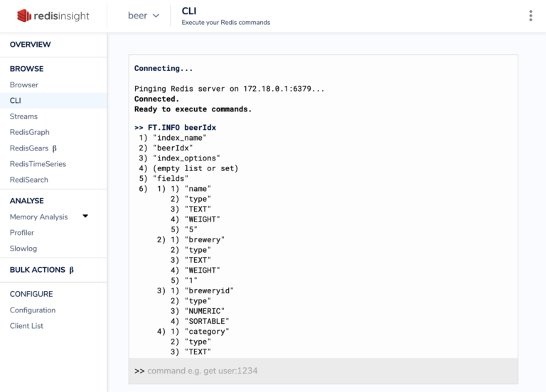Show the Client List
The width and height of the screenshot is (546, 392).
26,326
